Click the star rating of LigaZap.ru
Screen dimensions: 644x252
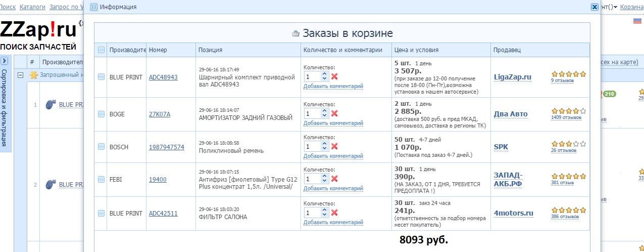(x=569, y=74)
